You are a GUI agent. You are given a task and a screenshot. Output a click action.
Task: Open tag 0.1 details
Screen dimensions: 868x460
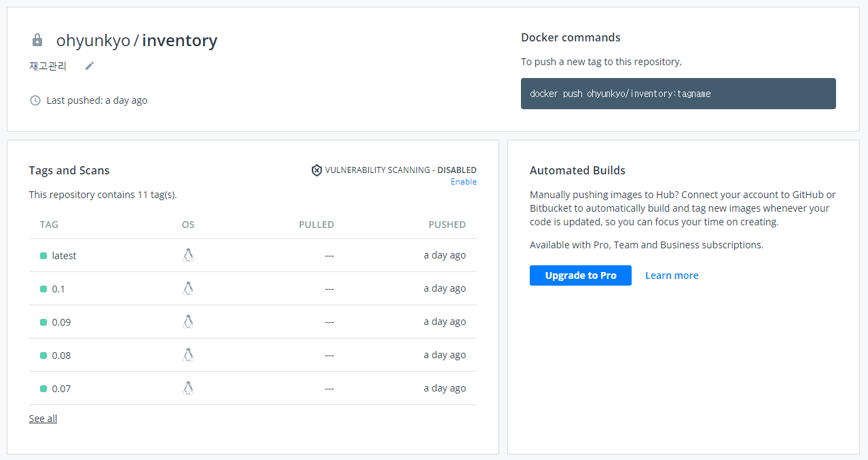point(58,289)
